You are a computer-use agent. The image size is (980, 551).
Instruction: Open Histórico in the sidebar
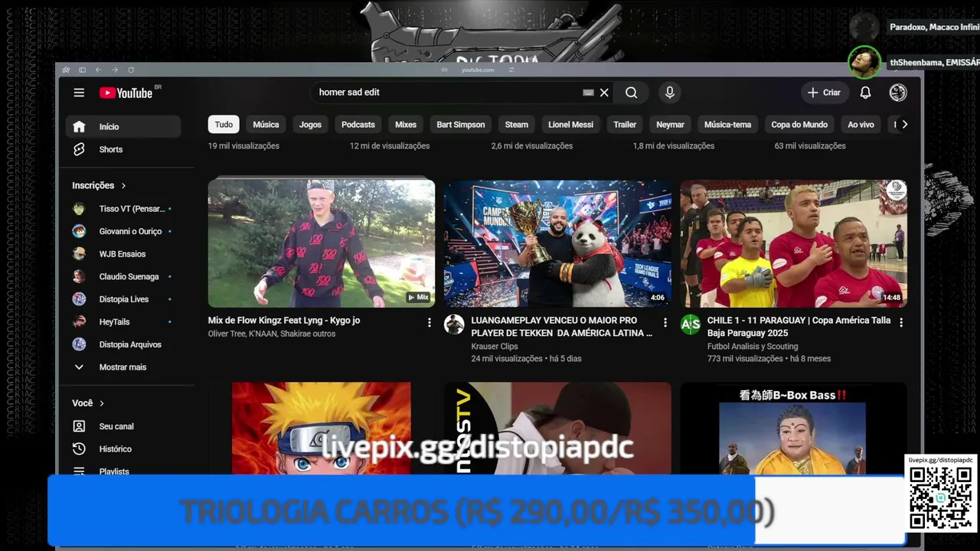pos(122,449)
